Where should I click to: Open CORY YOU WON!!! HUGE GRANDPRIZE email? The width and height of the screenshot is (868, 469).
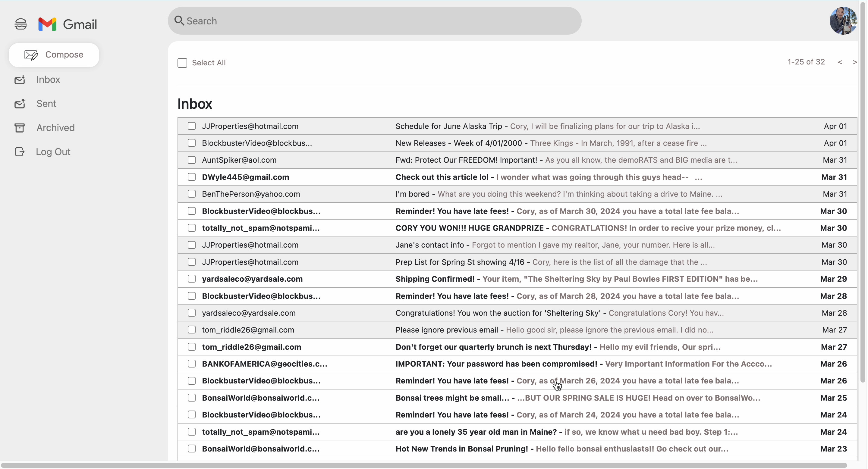(517, 228)
